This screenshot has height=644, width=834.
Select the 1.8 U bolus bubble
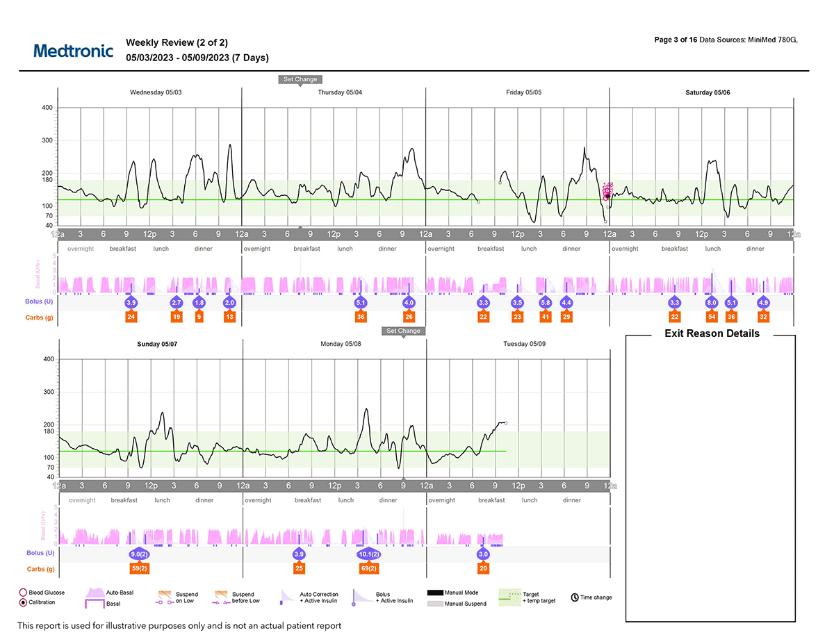pos(199,303)
